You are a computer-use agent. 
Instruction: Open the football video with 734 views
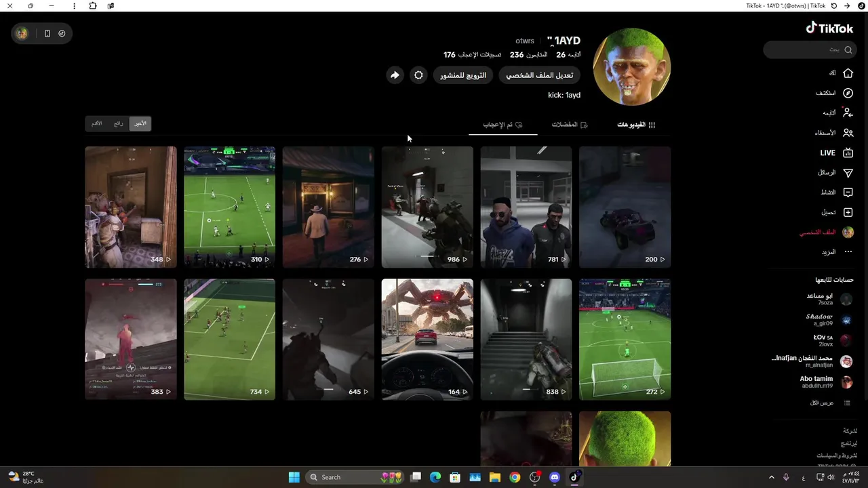[229, 339]
